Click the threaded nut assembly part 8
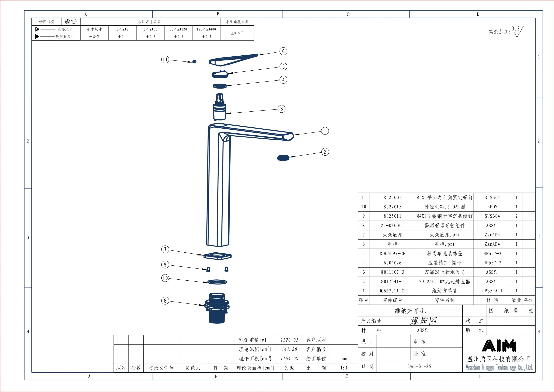Screen dimensions: 554x392 (x=217, y=308)
